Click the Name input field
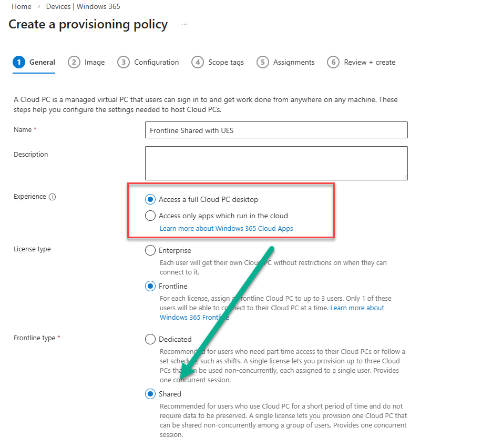Image resolution: width=492 pixels, height=448 pixels. [276, 130]
